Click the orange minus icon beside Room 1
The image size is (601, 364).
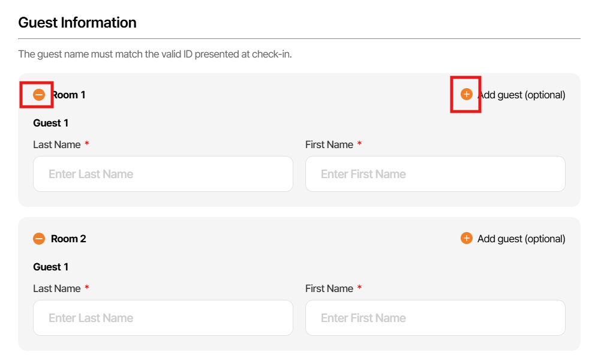click(39, 95)
